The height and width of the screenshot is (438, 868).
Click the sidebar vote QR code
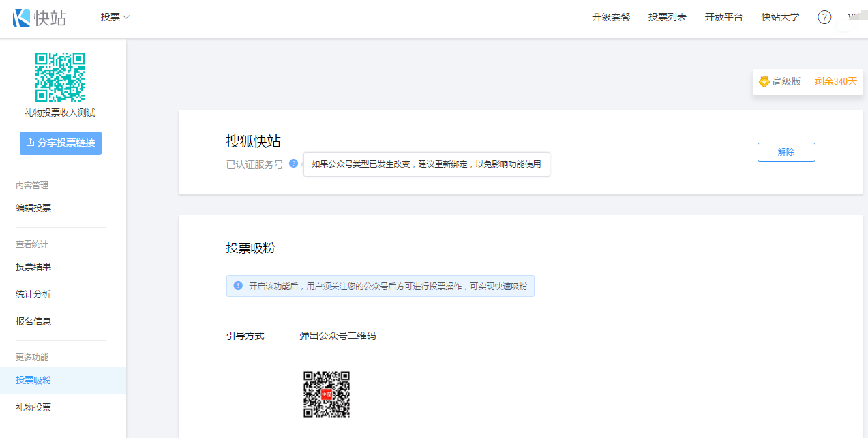[60, 77]
